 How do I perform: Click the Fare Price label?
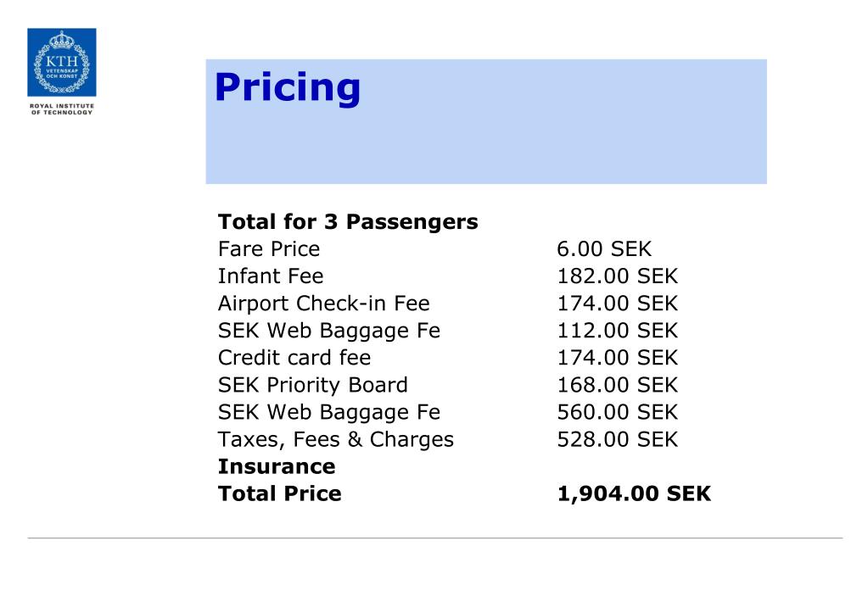point(268,249)
